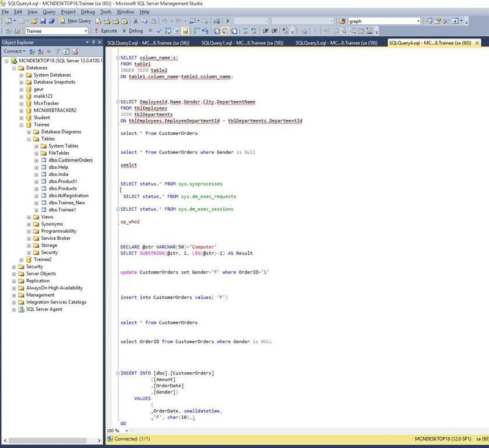489x448 pixels.
Task: Open the graph find combo box
Action: [x=418, y=21]
